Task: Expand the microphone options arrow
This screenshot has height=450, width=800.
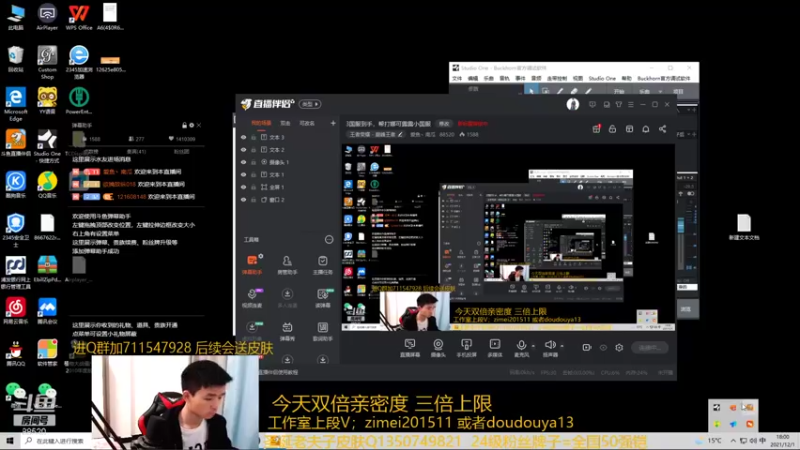Action: click(533, 346)
